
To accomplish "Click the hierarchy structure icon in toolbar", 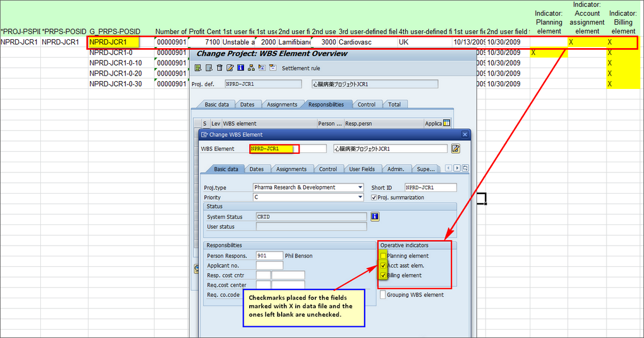I will (251, 68).
